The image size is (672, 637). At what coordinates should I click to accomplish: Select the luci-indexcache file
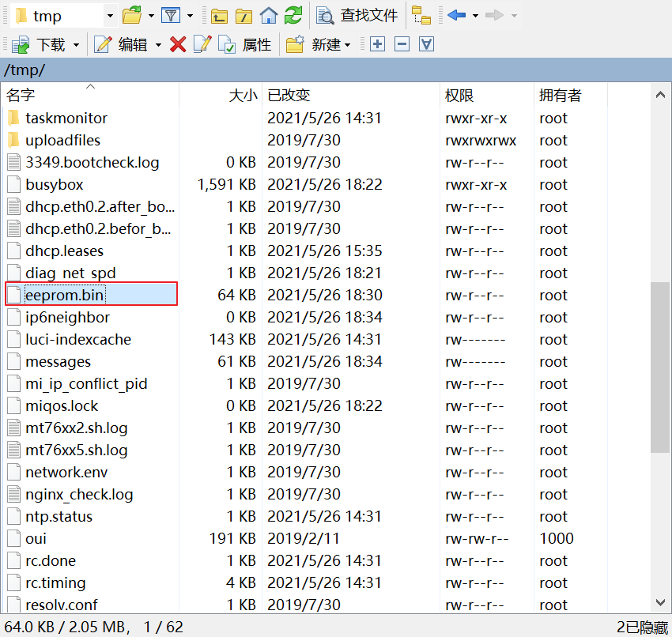tap(78, 339)
